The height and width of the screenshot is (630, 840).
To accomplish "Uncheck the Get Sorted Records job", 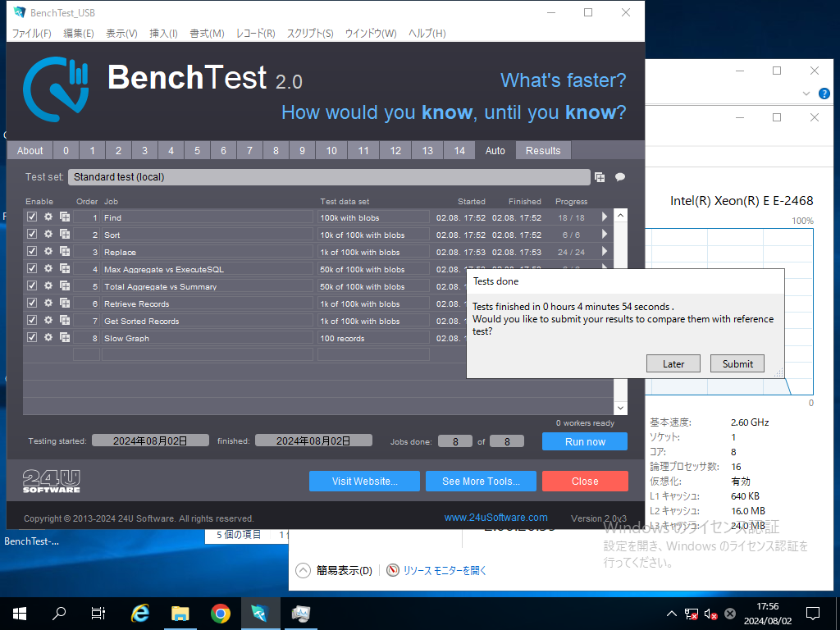I will [x=32, y=320].
